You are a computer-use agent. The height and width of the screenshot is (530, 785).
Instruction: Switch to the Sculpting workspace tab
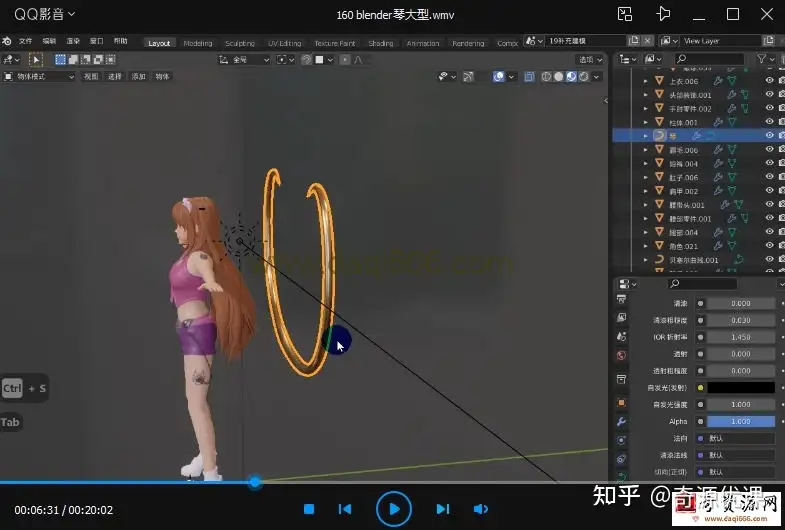[240, 44]
